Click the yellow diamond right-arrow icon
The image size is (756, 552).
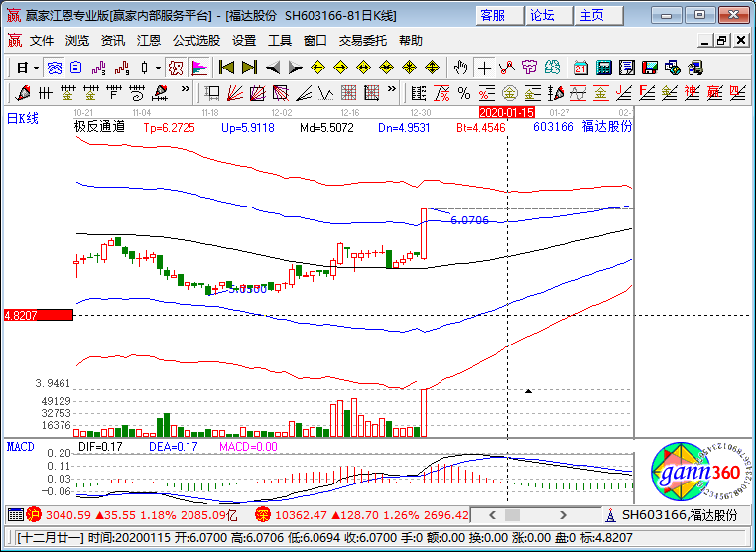tap(341, 68)
